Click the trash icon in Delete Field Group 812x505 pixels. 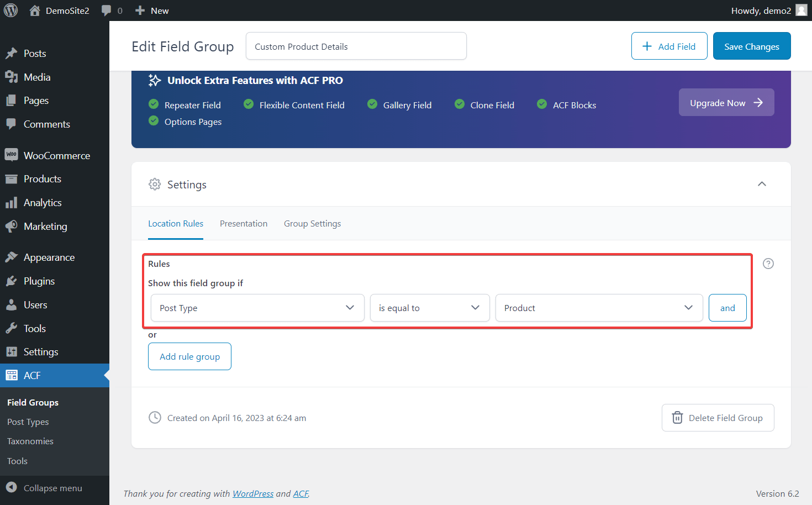pyautogui.click(x=677, y=418)
